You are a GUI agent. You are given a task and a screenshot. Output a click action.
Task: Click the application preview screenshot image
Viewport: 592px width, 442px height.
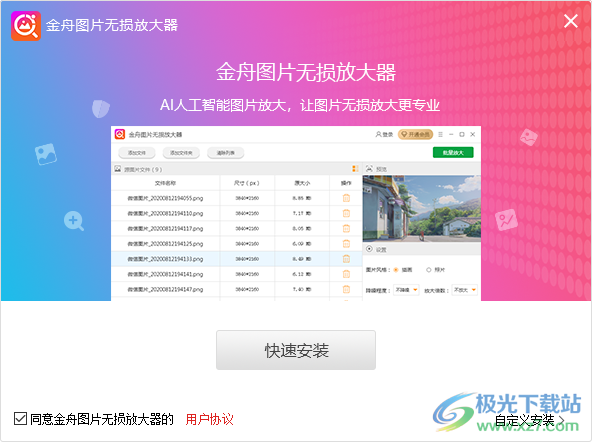296,213
